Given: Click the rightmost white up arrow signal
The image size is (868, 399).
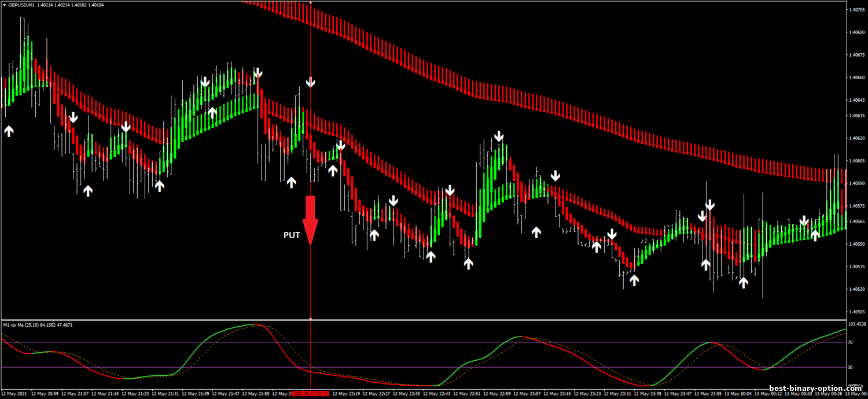Looking at the screenshot, I should (815, 235).
